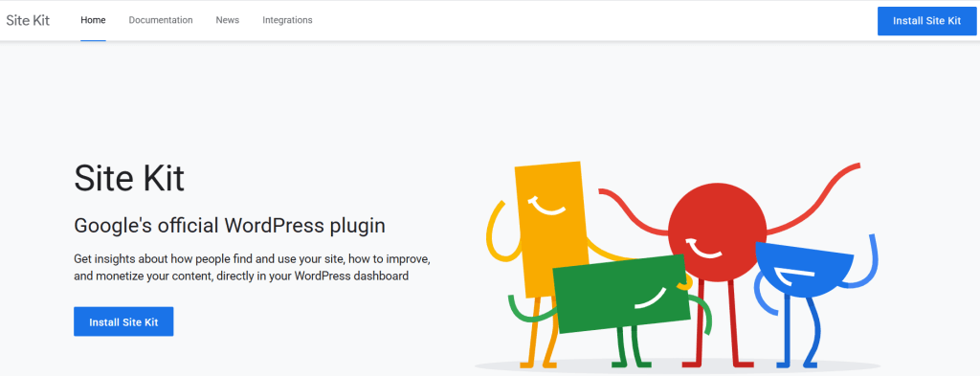Go to the Documentation tab
This screenshot has width=980, height=376.
(x=161, y=20)
